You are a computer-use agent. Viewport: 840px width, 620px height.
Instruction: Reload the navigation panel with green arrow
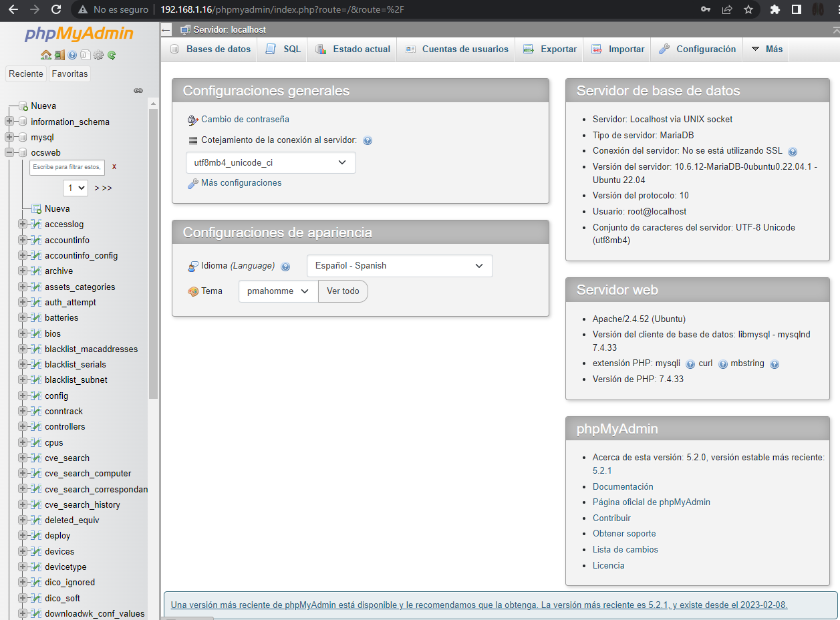coord(112,55)
